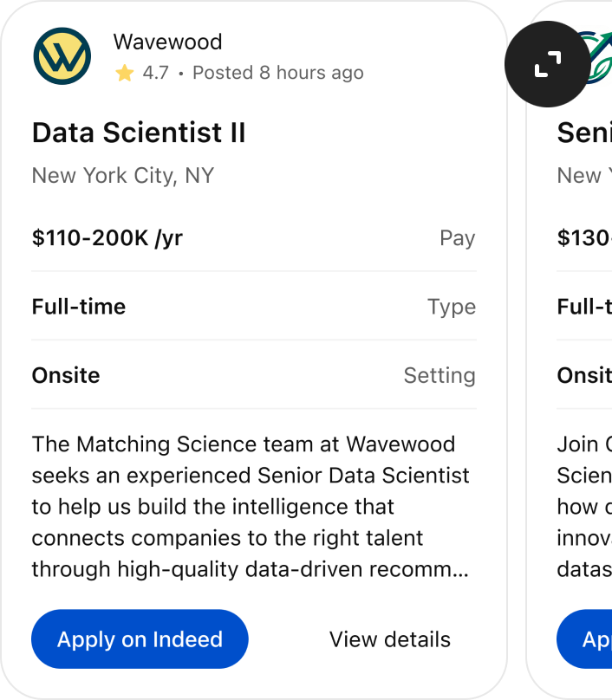Click the Onsite setting row
612x700 pixels.
tap(65, 375)
